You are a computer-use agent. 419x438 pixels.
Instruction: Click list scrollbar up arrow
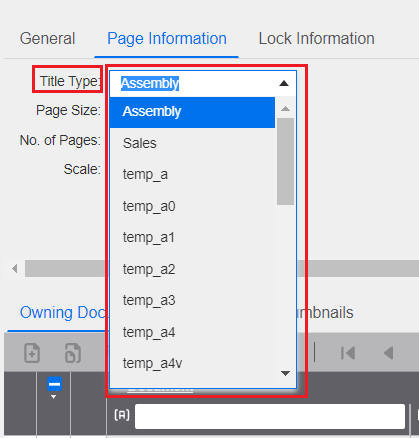(x=285, y=109)
